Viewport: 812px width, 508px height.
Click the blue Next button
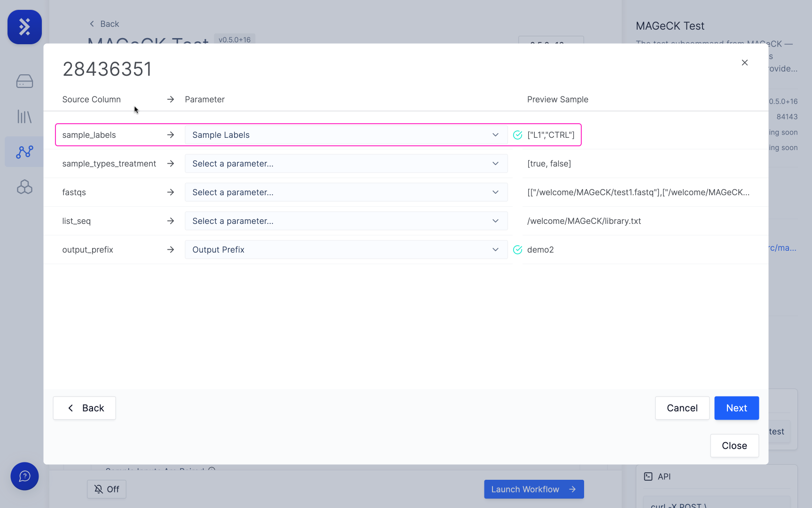(736, 408)
